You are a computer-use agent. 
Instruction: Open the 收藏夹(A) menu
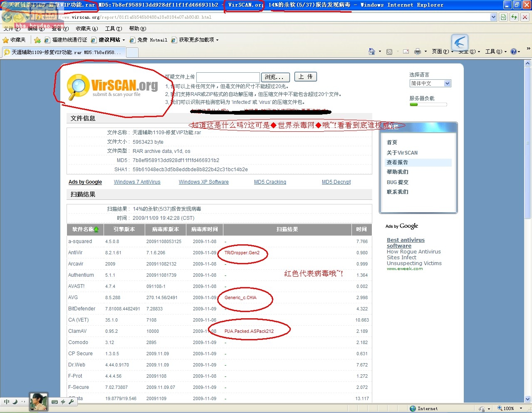pos(87,29)
